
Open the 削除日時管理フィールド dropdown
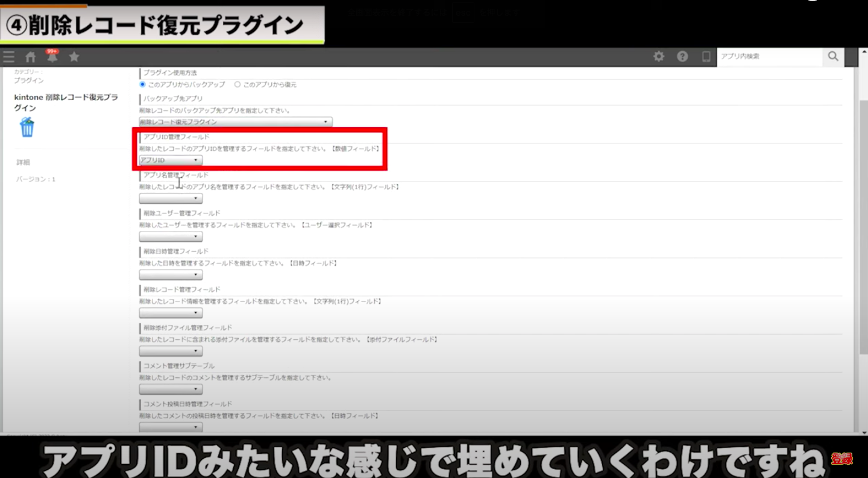click(x=171, y=275)
